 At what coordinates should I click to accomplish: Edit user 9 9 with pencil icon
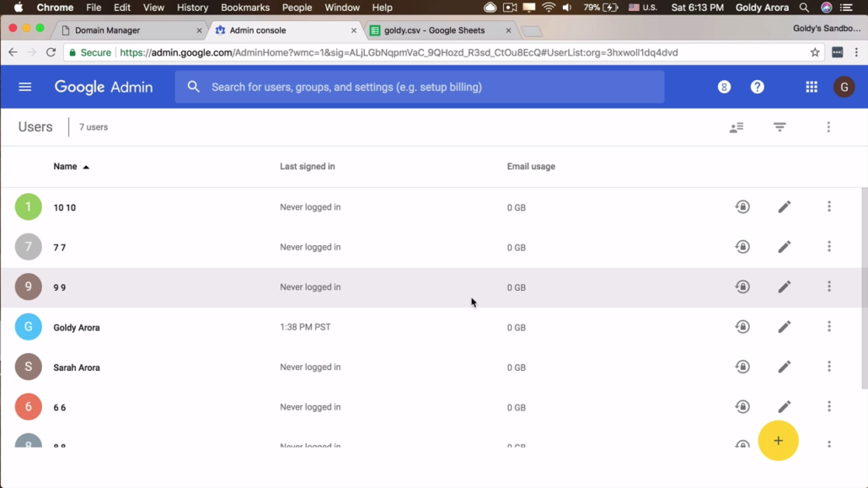(784, 287)
